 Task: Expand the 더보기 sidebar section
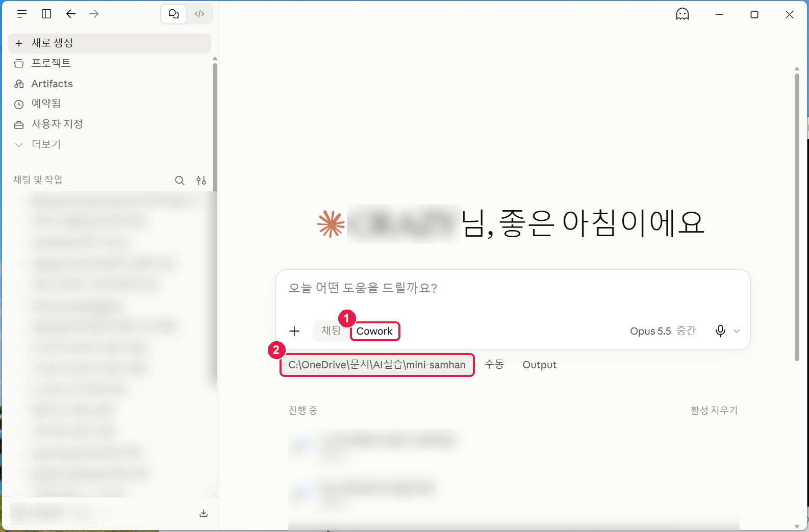click(x=110, y=144)
